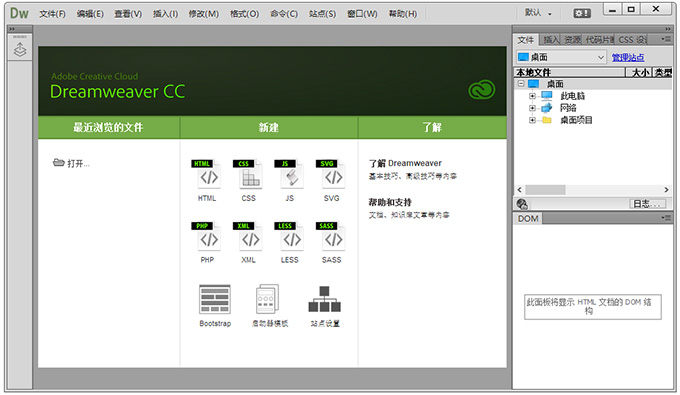Screen dimensions: 680x395
Task: Create a new SASS file
Action: pos(331,242)
